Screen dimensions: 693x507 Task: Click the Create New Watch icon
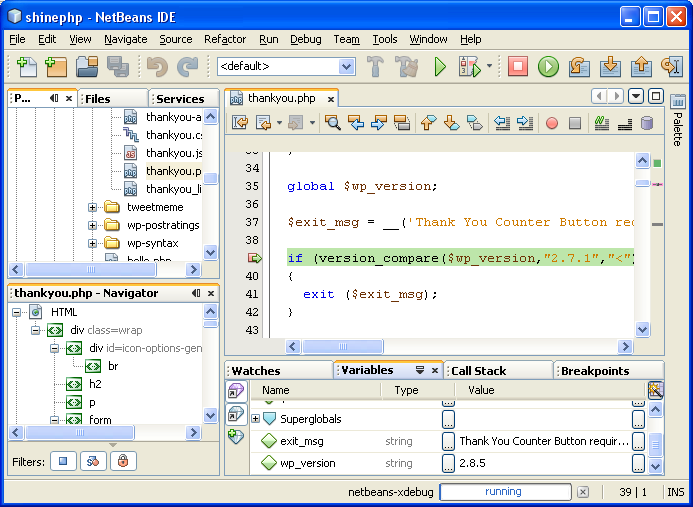(x=236, y=436)
